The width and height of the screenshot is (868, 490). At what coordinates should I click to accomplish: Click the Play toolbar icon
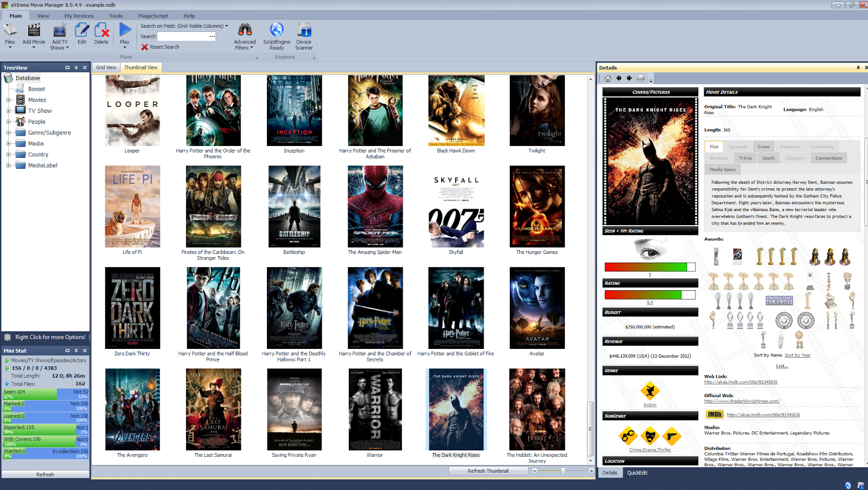(x=125, y=29)
